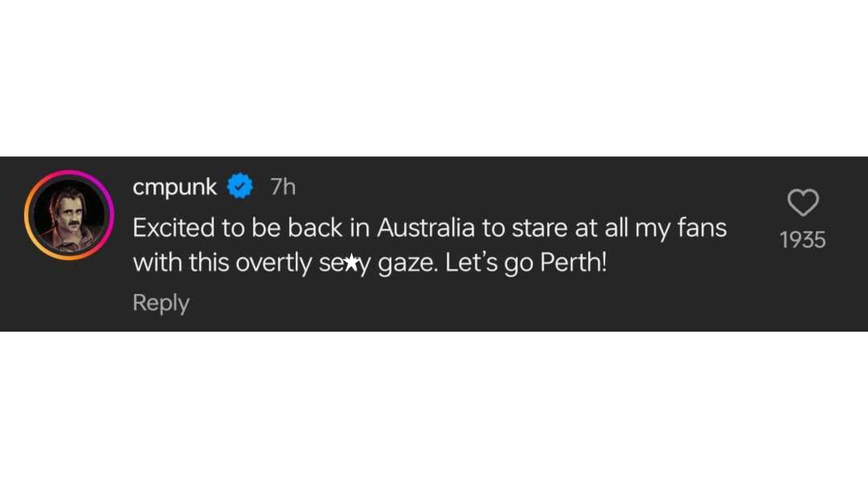The image size is (868, 488).
Task: View the 1935 likes count
Action: pyautogui.click(x=803, y=240)
